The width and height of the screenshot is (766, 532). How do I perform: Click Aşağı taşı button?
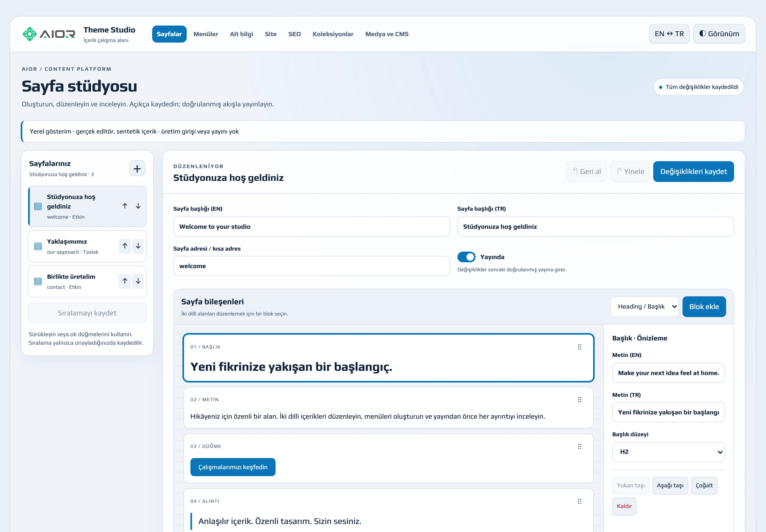pos(670,486)
